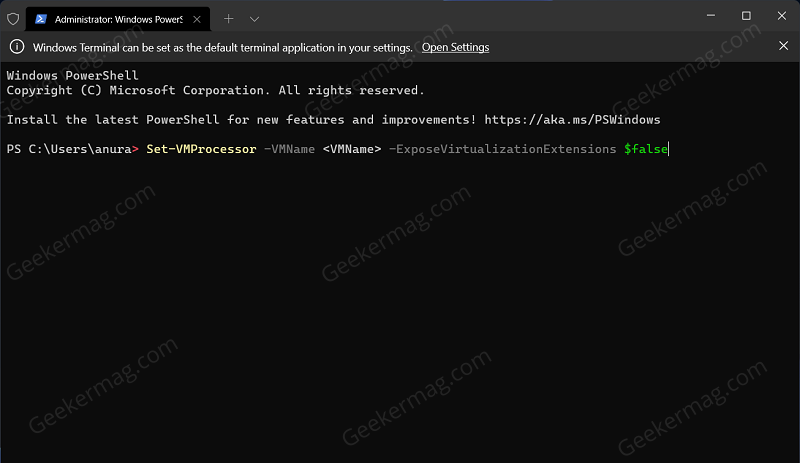This screenshot has width=800, height=463.
Task: Close the Administrator PowerShell tab
Action: pos(197,19)
